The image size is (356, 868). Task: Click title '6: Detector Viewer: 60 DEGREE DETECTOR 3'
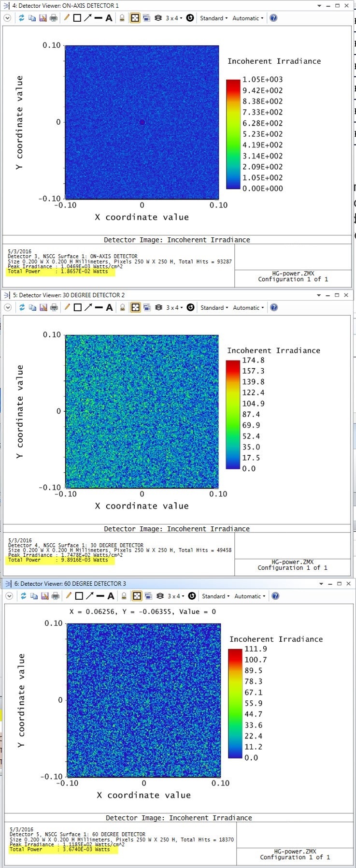click(x=70, y=583)
